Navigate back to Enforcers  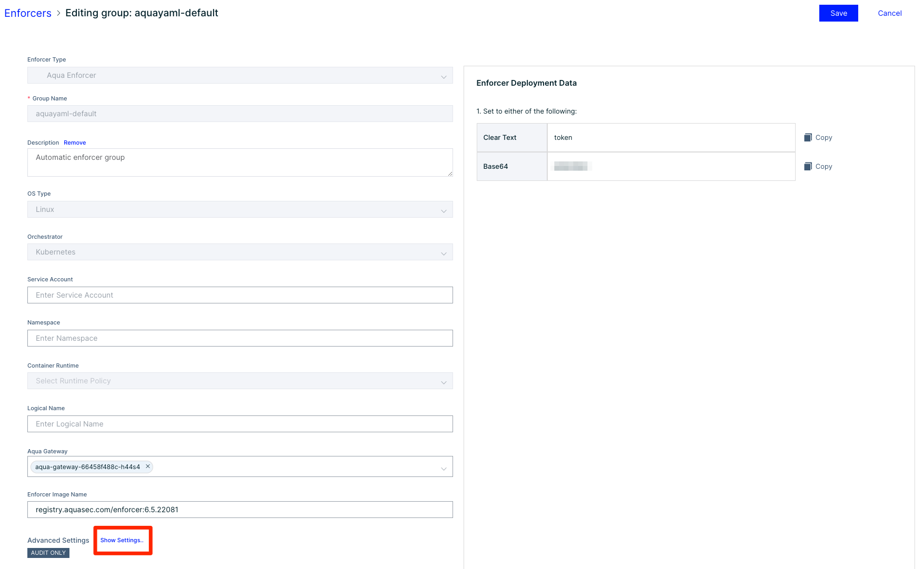(x=27, y=13)
